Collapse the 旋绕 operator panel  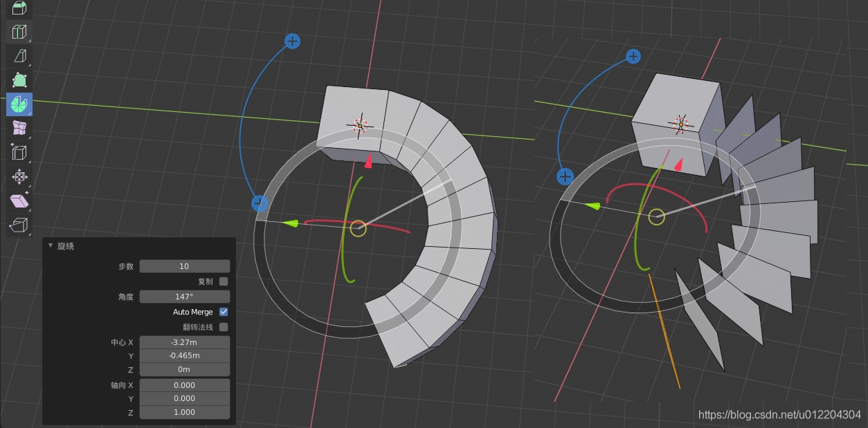51,245
